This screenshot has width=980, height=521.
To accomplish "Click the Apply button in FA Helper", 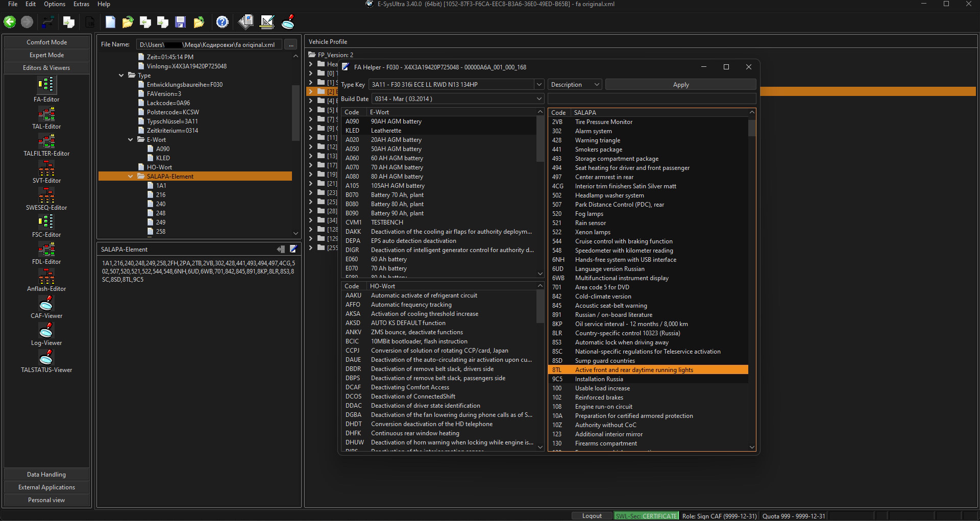I will pos(680,85).
